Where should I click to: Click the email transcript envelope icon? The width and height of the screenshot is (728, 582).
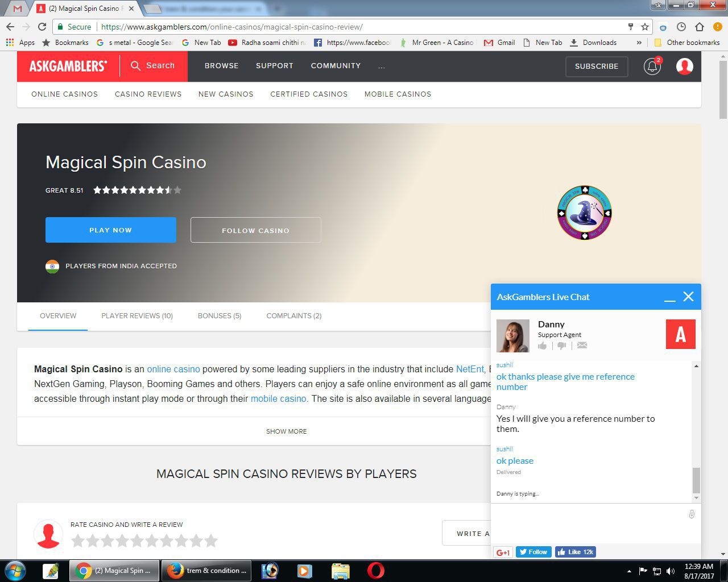coord(582,345)
